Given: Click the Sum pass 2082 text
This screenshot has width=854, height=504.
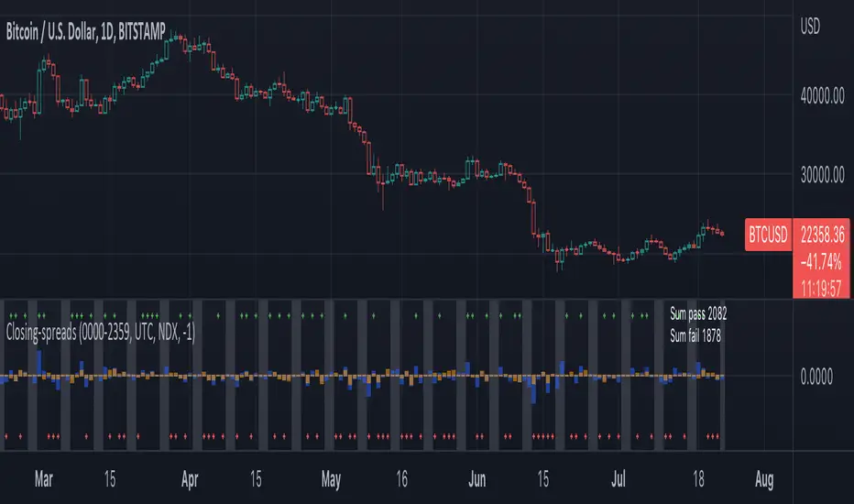Looking at the screenshot, I should pos(698,316).
